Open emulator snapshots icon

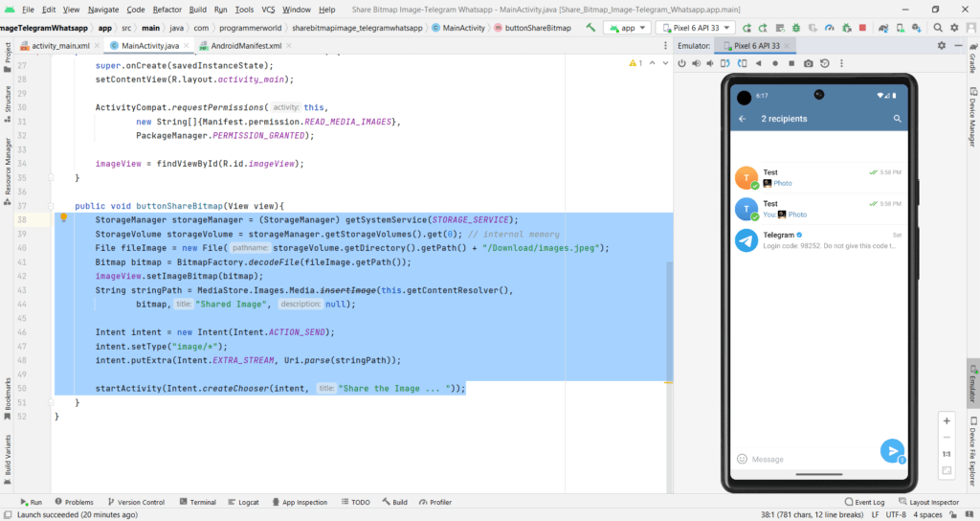click(x=825, y=63)
